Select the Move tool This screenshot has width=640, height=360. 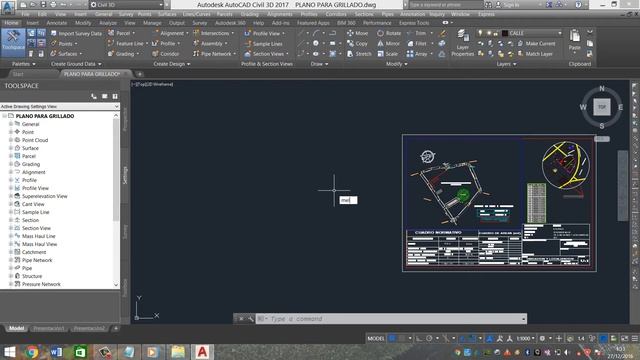click(357, 33)
